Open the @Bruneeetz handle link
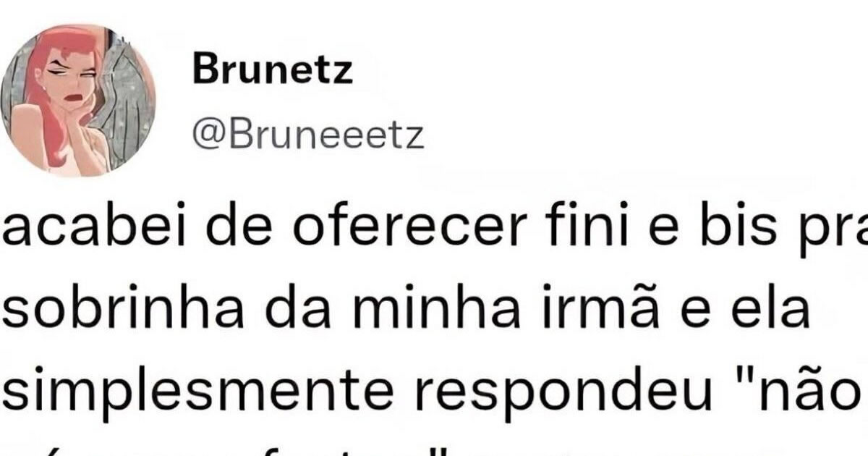 pyautogui.click(x=308, y=136)
